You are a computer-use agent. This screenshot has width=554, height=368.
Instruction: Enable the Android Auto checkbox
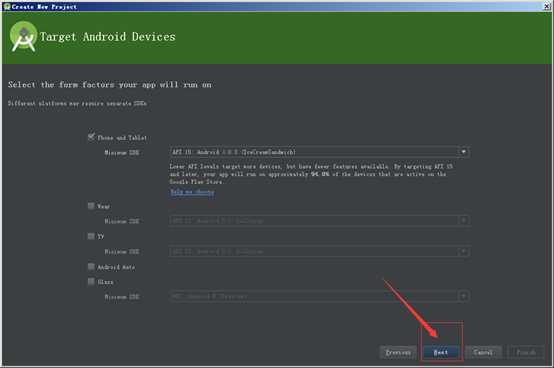pyautogui.click(x=91, y=266)
